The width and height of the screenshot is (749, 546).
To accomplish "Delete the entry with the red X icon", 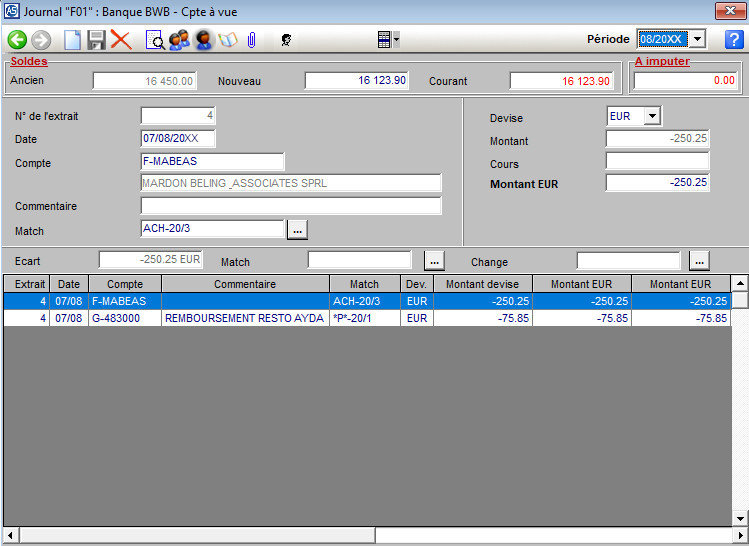I will coord(121,40).
